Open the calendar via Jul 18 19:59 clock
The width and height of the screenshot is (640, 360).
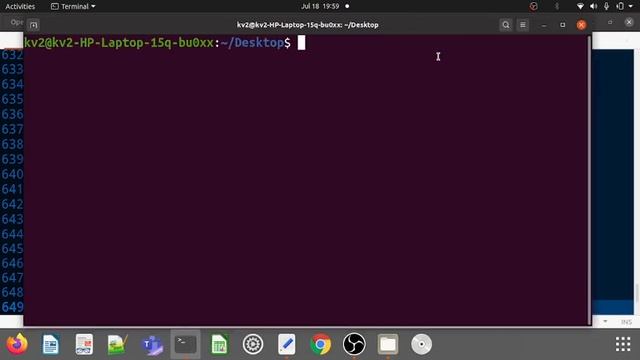(x=320, y=6)
